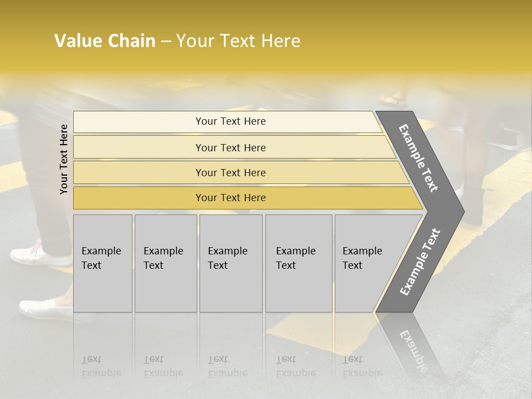
Task: Select the first gray "Example Text" box
Action: coord(103,263)
